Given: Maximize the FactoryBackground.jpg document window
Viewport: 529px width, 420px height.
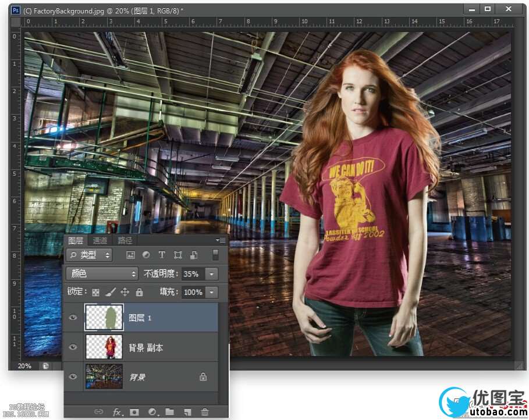Looking at the screenshot, I should pyautogui.click(x=488, y=9).
